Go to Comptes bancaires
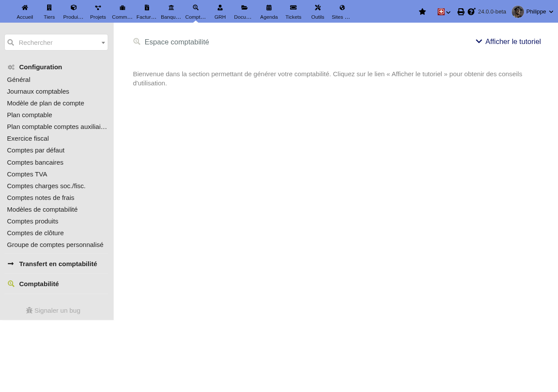 (35, 162)
